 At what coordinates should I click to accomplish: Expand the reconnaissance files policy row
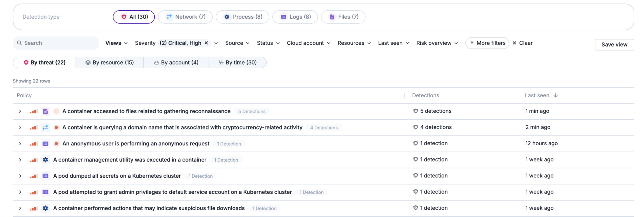(x=20, y=111)
